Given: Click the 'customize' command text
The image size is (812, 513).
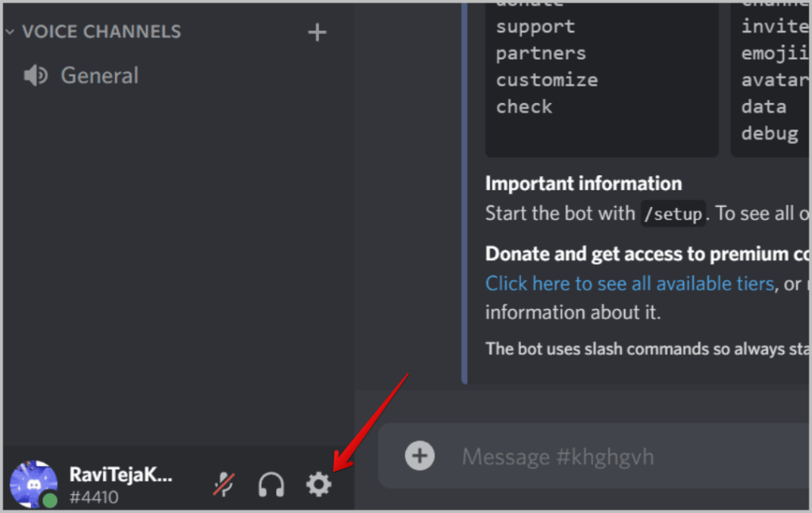Looking at the screenshot, I should 547,80.
